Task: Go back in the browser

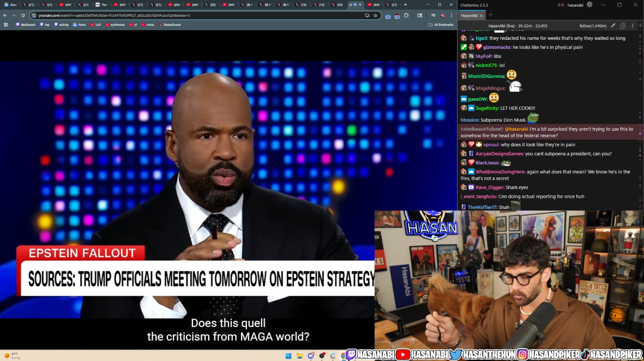Action: click(x=5, y=15)
